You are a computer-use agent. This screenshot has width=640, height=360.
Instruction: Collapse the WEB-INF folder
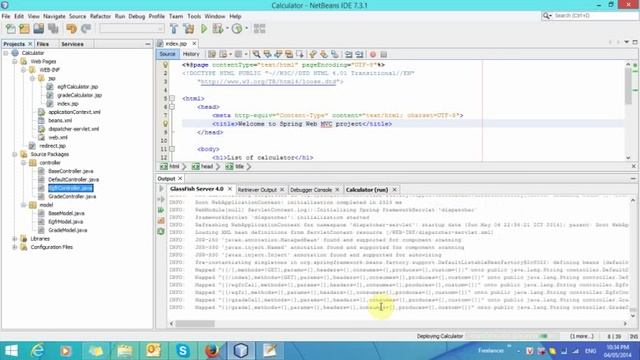click(x=24, y=70)
